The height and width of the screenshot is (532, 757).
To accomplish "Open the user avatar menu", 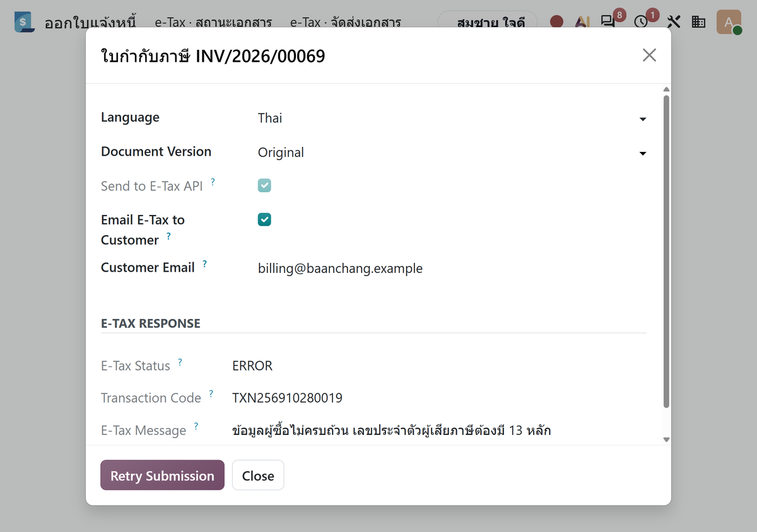I will [x=729, y=22].
